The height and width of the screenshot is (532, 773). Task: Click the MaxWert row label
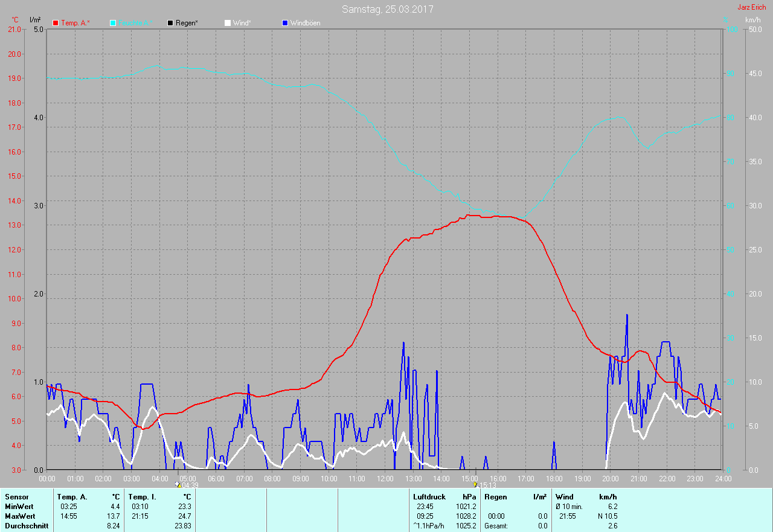pyautogui.click(x=20, y=516)
